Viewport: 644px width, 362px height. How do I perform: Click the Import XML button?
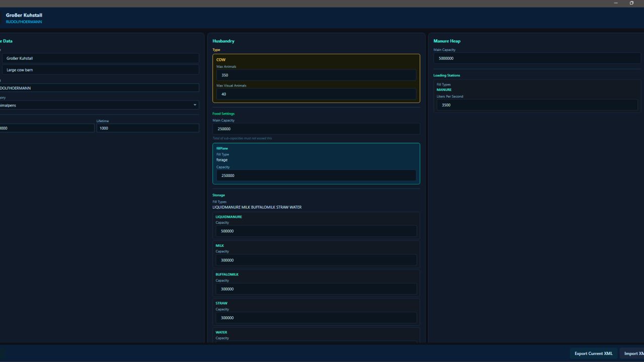633,353
